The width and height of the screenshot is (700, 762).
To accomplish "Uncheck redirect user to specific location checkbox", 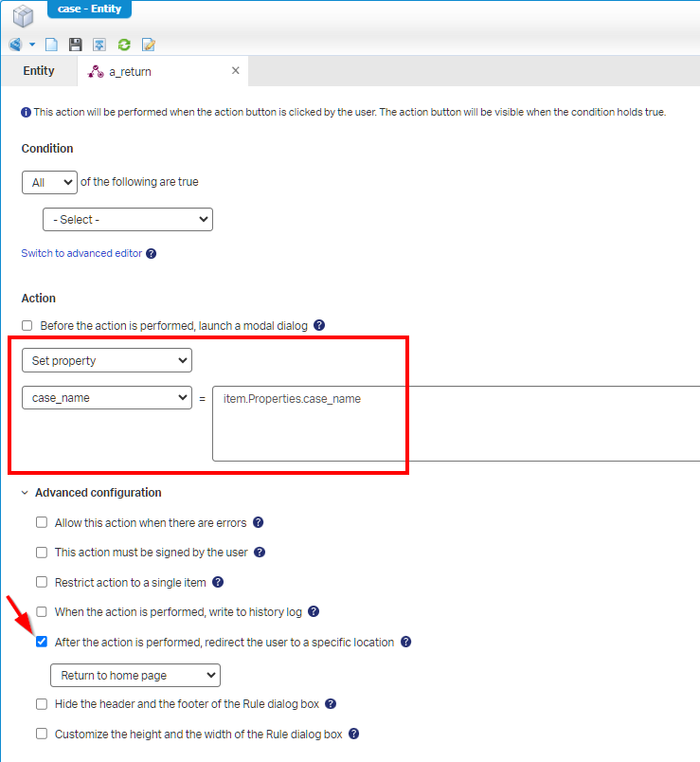I will coord(42,642).
